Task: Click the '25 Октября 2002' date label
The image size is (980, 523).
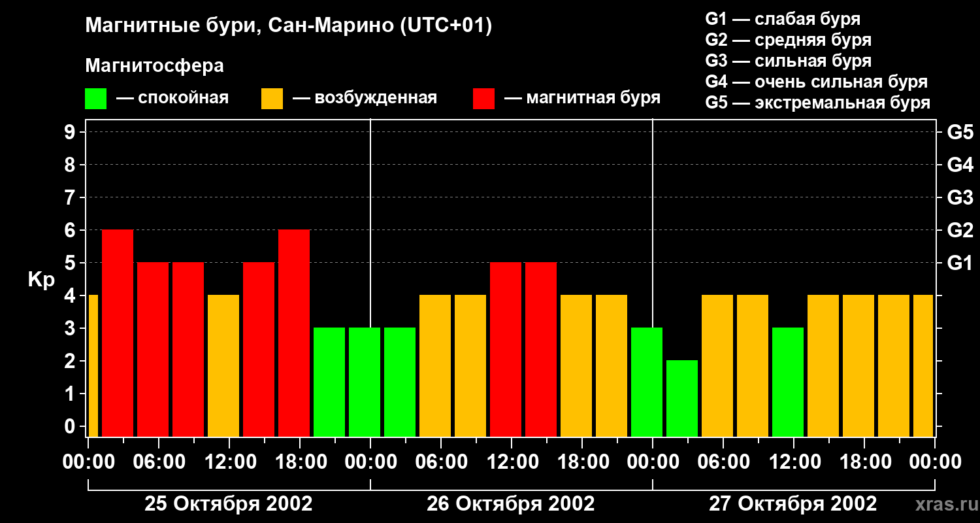Action: [x=229, y=504]
